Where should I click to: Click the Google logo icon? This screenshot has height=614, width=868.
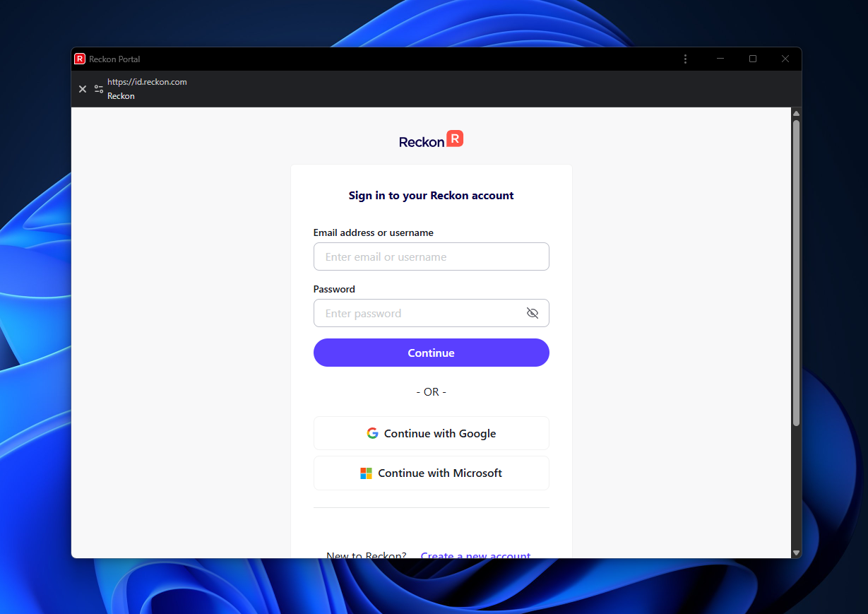[x=372, y=433]
